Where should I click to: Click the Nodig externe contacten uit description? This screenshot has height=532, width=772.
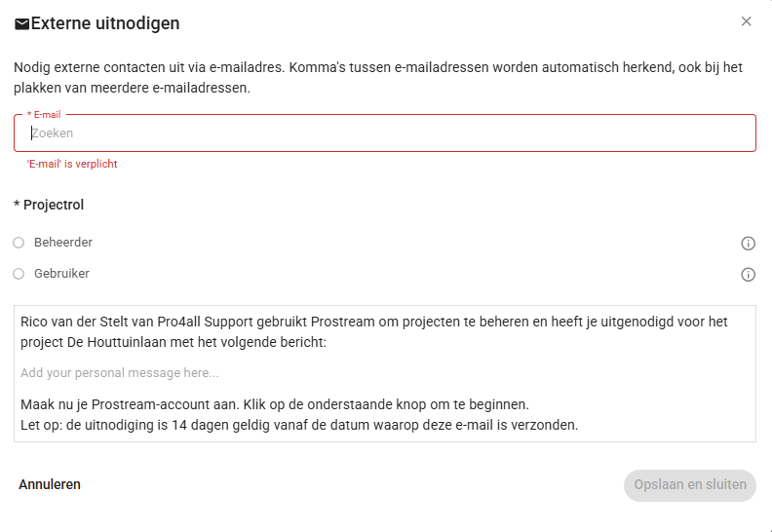tap(378, 77)
